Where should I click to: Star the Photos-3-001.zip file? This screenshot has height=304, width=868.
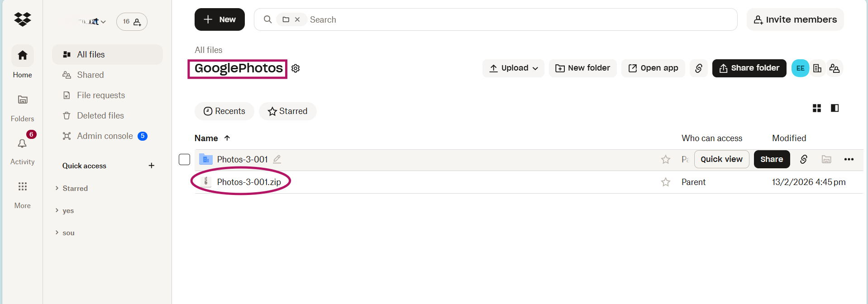(665, 182)
